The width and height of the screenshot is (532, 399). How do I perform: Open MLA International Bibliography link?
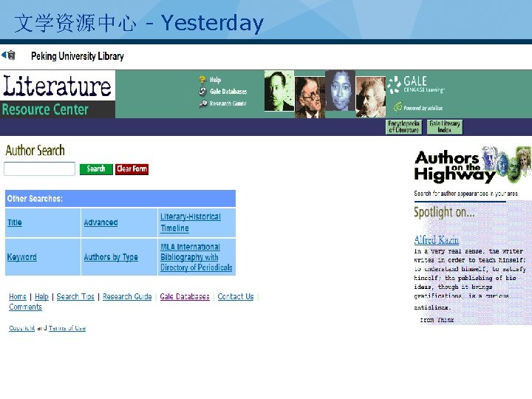(x=196, y=257)
